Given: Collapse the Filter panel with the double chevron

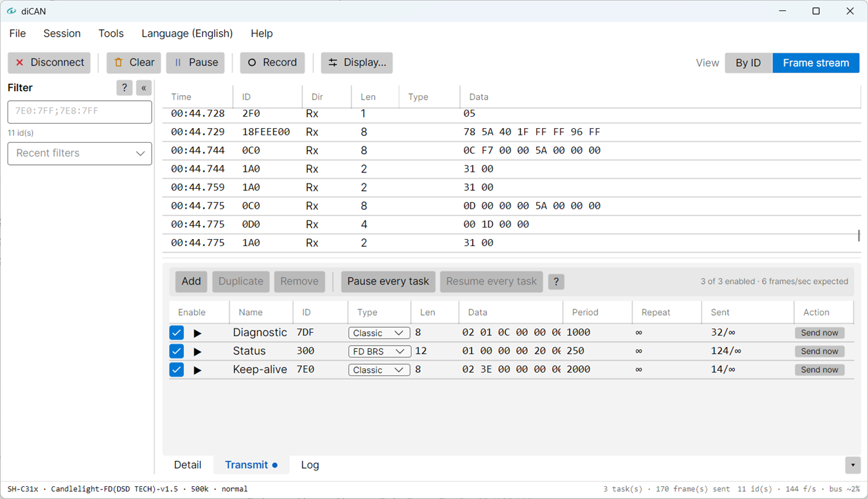Looking at the screenshot, I should click(x=144, y=88).
